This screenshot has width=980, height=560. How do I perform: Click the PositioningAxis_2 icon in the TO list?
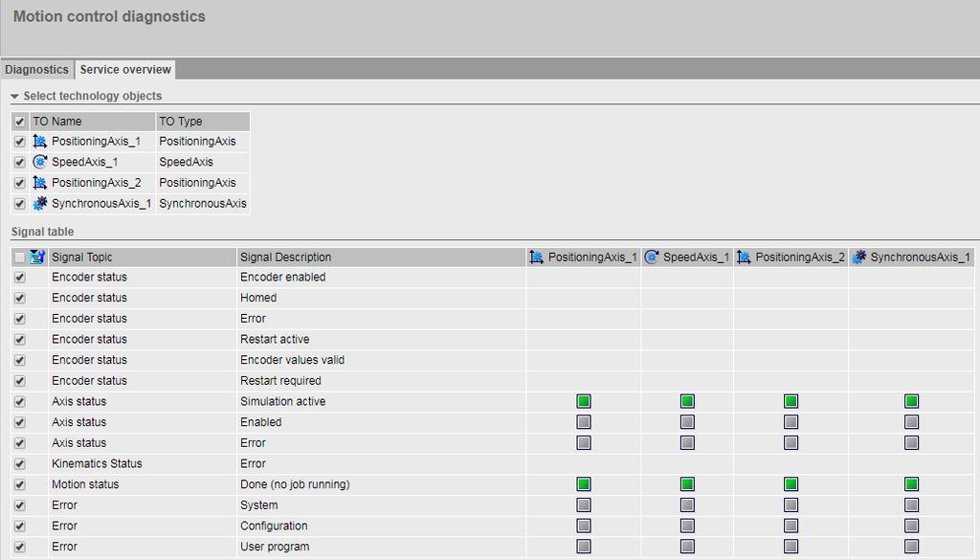(40, 183)
